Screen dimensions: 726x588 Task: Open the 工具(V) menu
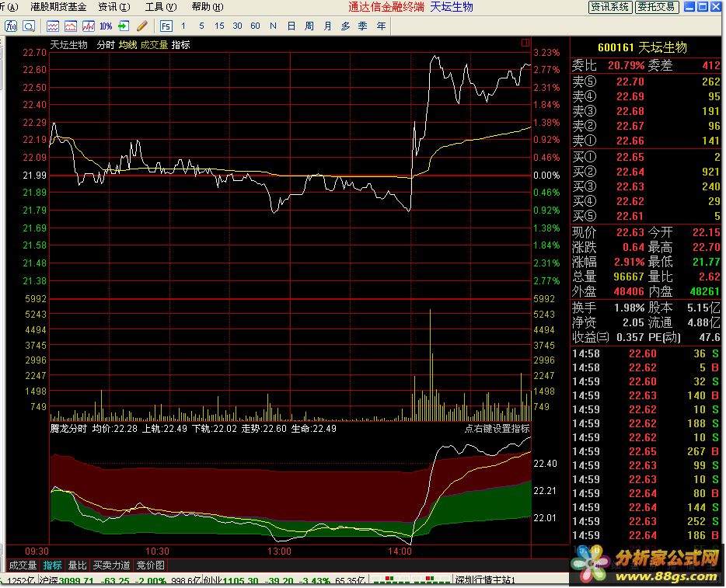click(x=161, y=7)
